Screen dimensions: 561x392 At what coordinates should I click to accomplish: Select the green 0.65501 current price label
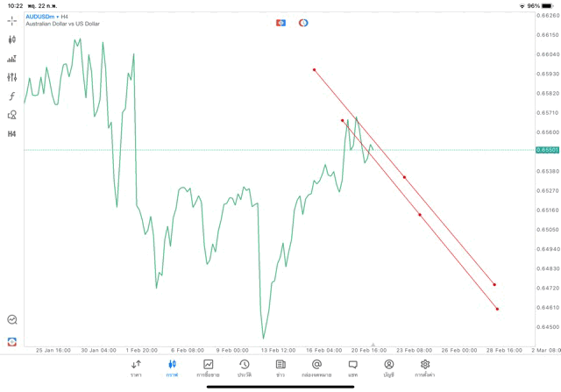pos(545,150)
